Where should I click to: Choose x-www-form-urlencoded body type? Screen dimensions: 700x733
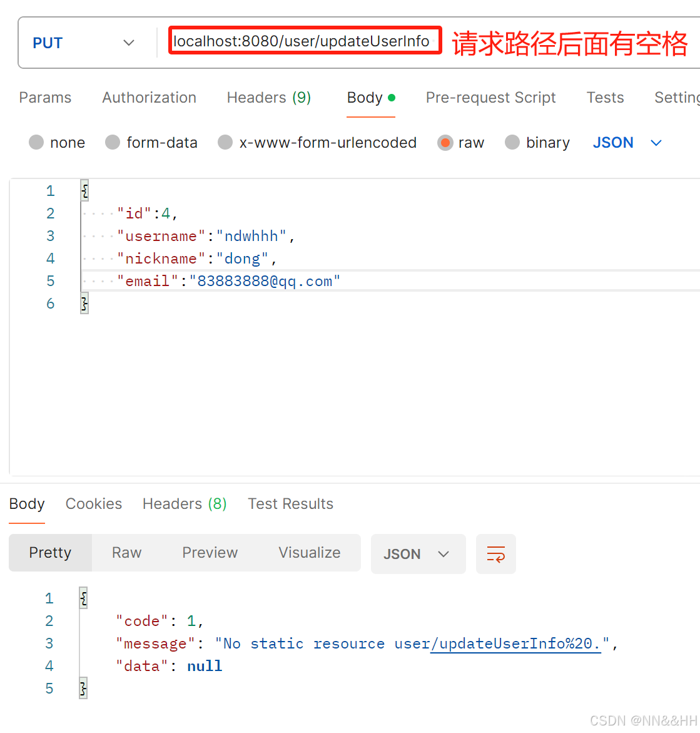point(225,142)
